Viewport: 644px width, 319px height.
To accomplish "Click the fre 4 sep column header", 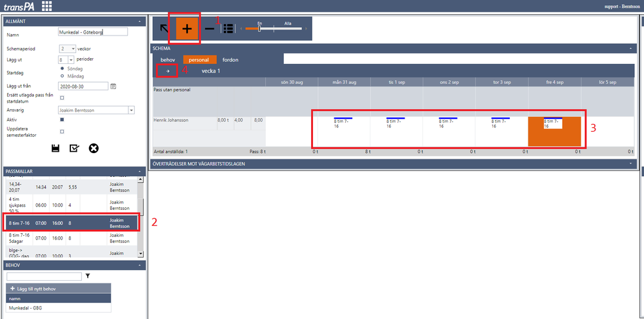I will pos(554,82).
